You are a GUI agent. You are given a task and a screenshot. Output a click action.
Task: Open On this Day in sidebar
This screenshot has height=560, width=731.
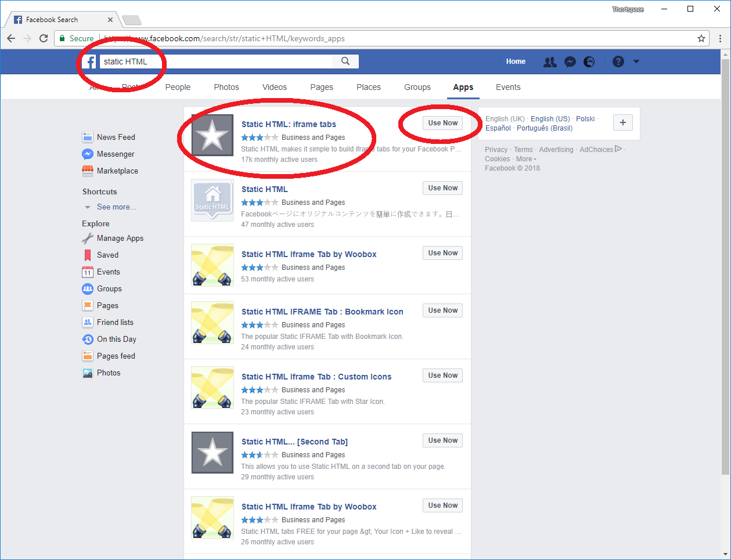[x=110, y=339]
